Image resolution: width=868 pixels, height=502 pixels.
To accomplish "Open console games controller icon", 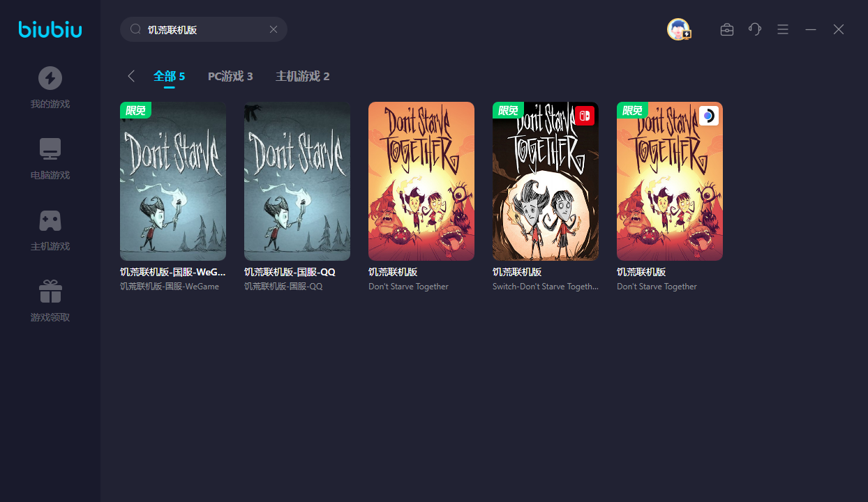I will 50,220.
